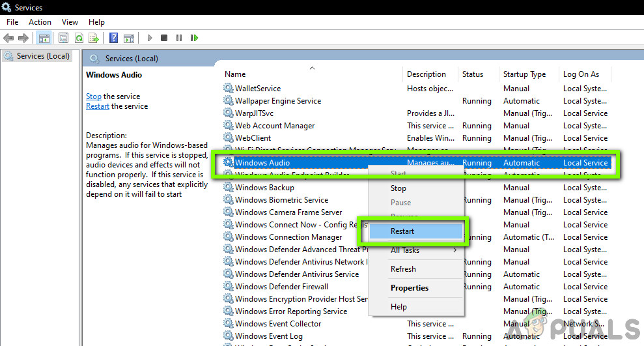This screenshot has width=644, height=346.
Task: Click the gear icon beside WebClient
Action: click(x=229, y=137)
